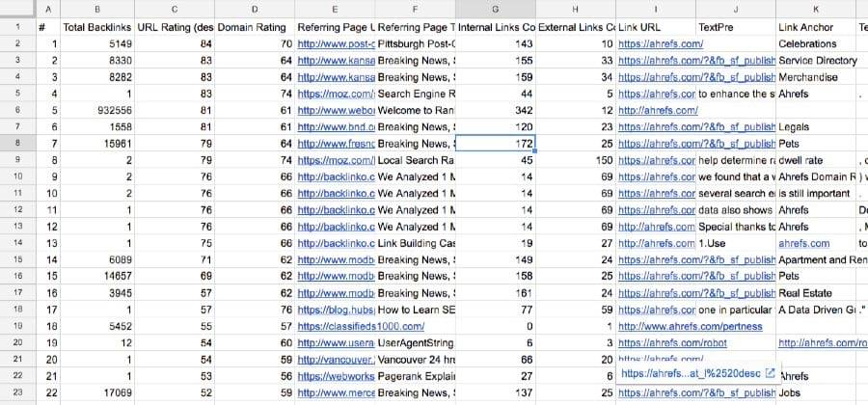Click the ahrefs.com/robot link URL

point(672,343)
